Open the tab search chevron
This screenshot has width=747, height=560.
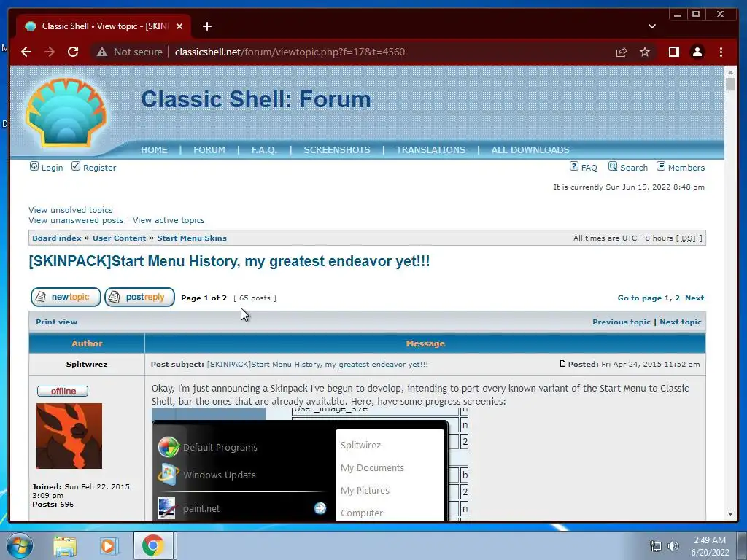point(651,26)
